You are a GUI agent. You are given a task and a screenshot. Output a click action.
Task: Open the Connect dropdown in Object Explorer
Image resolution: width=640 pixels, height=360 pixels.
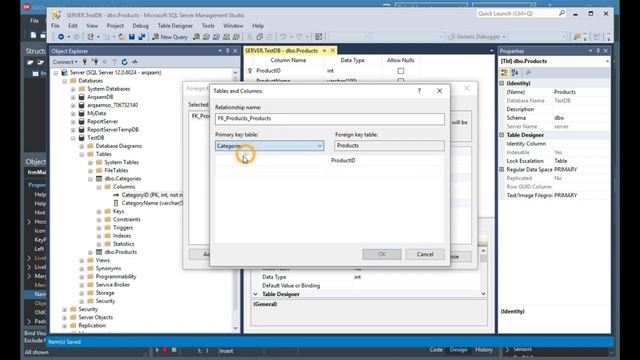pyautogui.click(x=65, y=62)
